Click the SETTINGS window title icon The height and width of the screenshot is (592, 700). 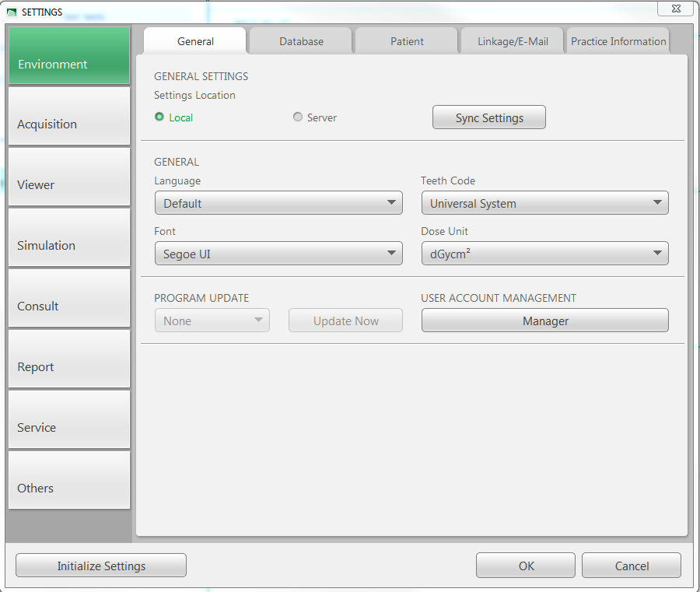click(x=12, y=12)
